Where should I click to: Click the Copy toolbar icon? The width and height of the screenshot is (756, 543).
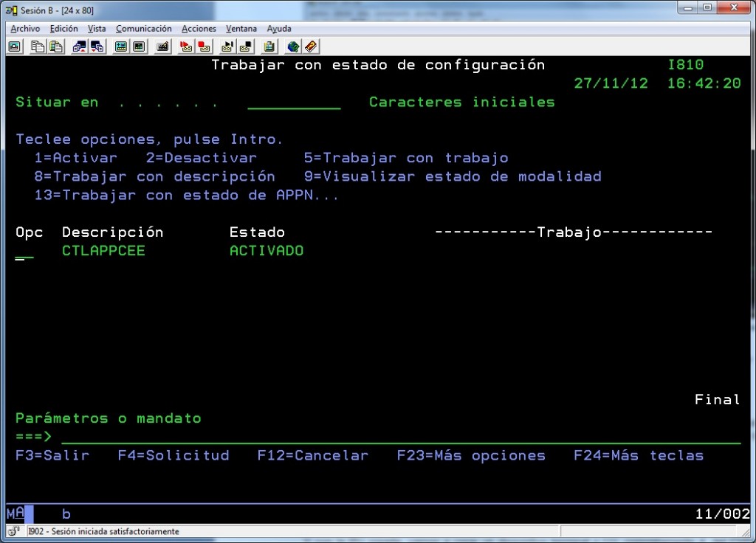click(37, 46)
